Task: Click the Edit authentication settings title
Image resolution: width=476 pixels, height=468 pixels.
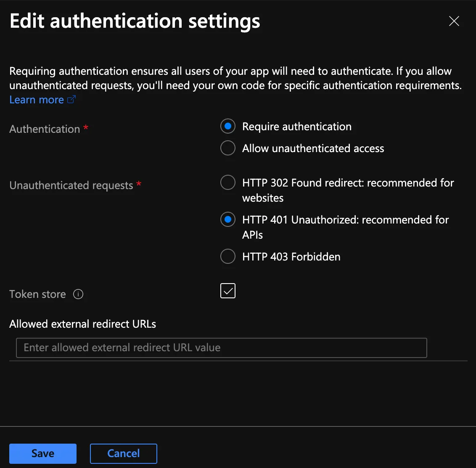Action: coord(135,21)
